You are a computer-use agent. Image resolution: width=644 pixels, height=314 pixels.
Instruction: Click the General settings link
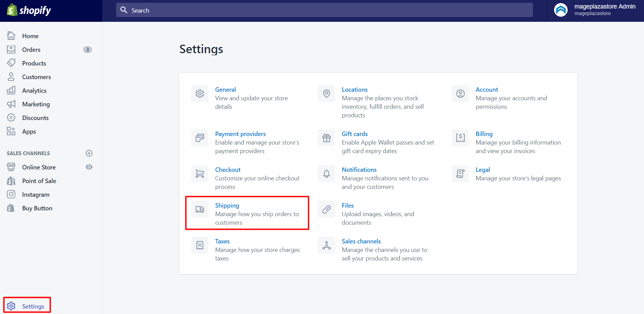click(225, 90)
